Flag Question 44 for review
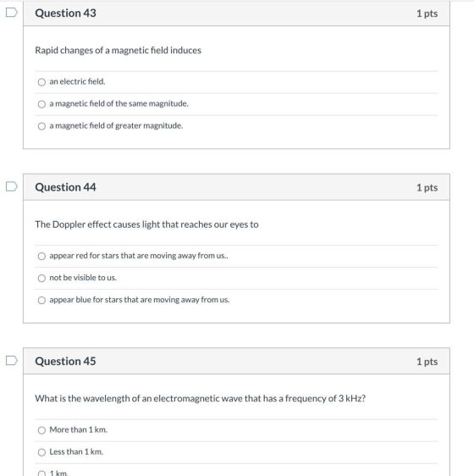Viewport: 474px width, 476px height. pyautogui.click(x=12, y=186)
